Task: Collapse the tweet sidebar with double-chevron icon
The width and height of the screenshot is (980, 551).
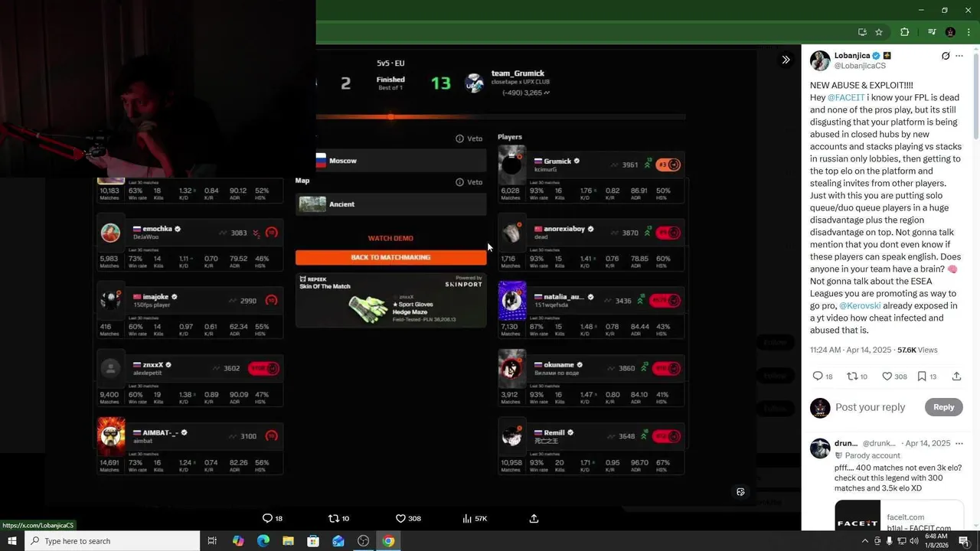Action: click(x=786, y=60)
